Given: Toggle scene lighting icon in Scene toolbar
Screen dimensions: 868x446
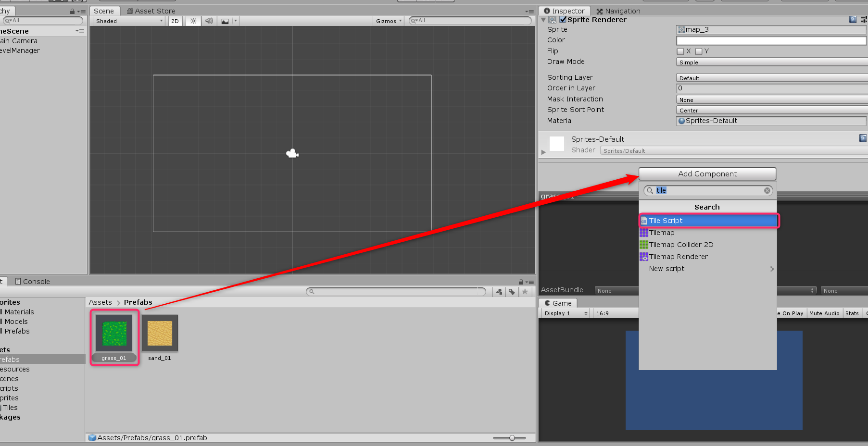Looking at the screenshot, I should pos(192,21).
